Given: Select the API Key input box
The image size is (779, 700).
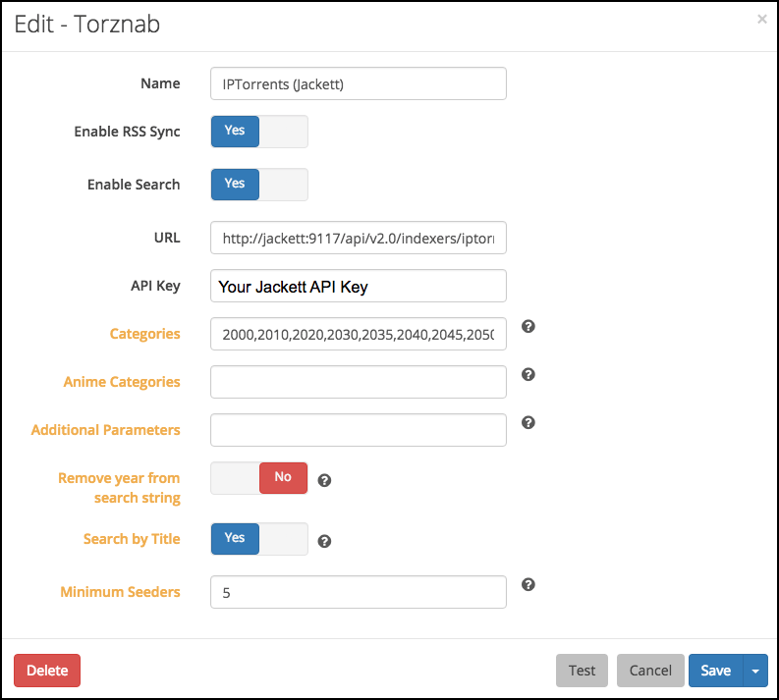Looking at the screenshot, I should pos(358,287).
